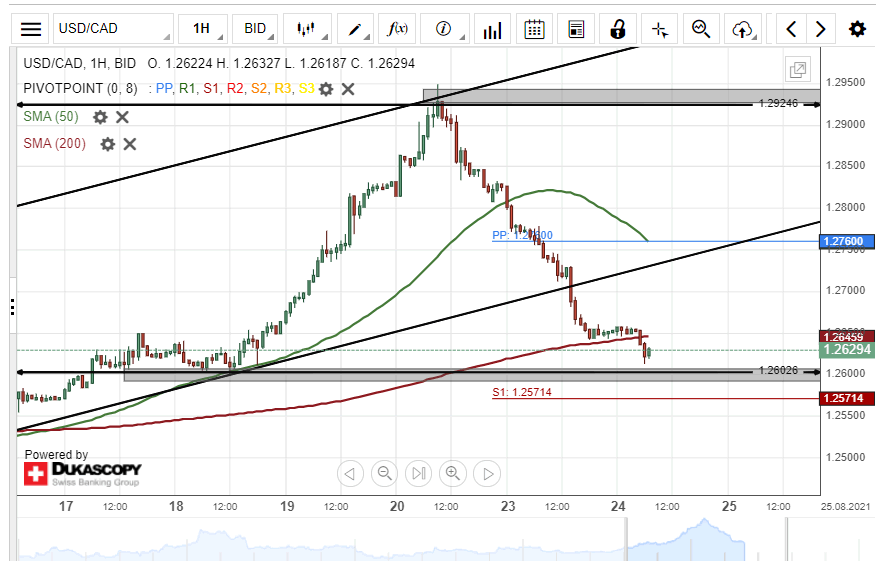Viewport: 880px width, 574px height.
Task: Open the candlestick chart type menu
Action: 307,29
